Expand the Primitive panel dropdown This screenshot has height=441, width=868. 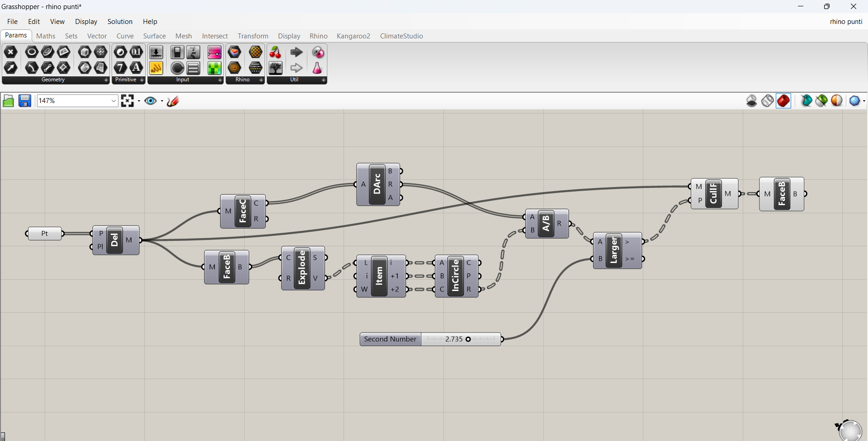tap(142, 80)
